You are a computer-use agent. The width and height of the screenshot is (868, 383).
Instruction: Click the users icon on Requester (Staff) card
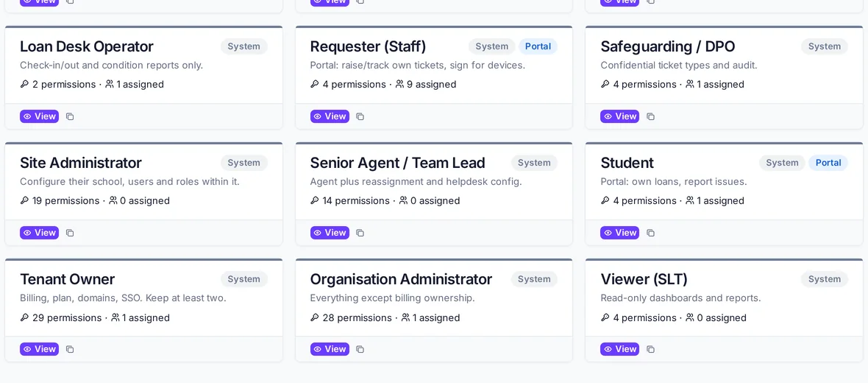[x=399, y=84]
